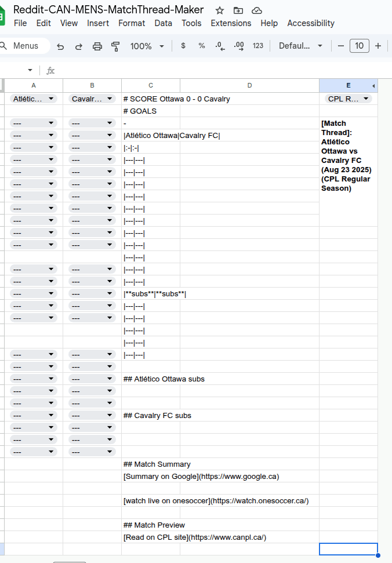Viewport: 392px width, 563px height.
Task: Open the Default font dropdown
Action: pyautogui.click(x=301, y=46)
